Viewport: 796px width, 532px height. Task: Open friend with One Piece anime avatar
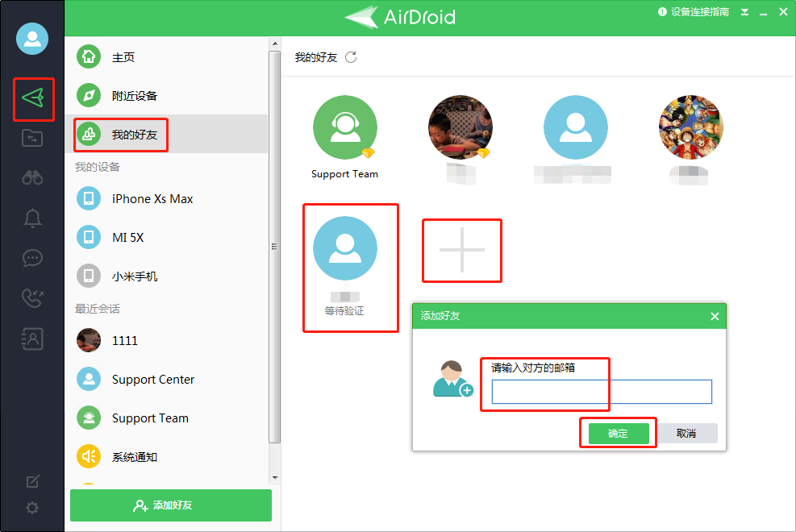691,127
